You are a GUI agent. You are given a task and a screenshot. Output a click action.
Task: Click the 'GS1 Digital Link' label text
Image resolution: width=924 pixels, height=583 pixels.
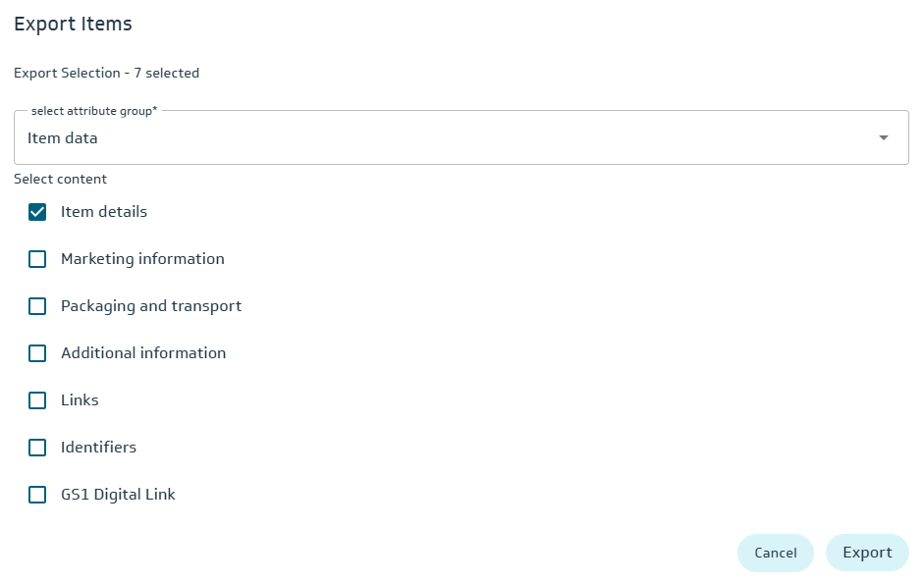tap(118, 495)
